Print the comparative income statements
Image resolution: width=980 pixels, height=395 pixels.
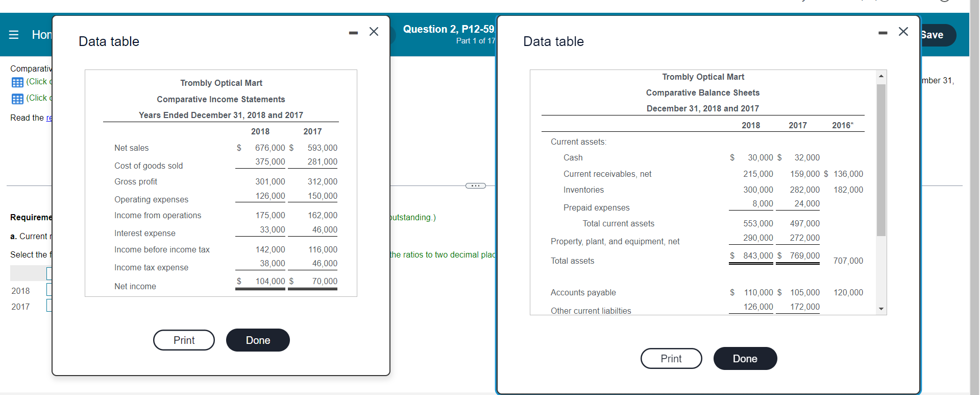pos(184,340)
